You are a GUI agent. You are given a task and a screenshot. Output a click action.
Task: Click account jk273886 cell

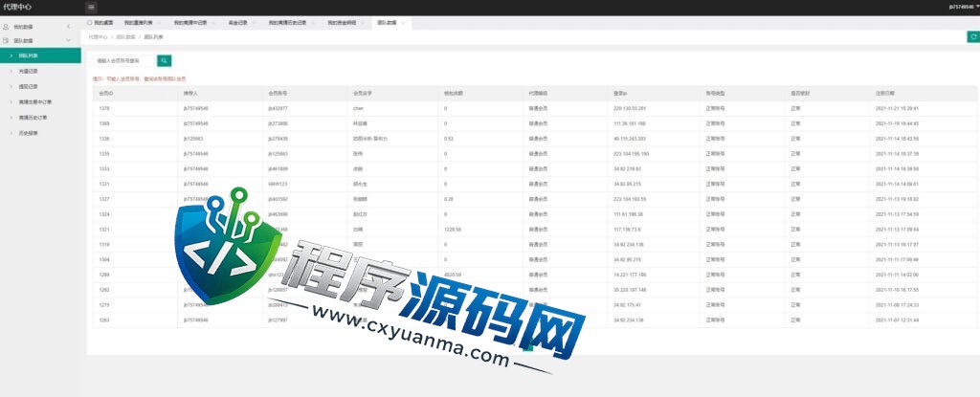(278, 123)
